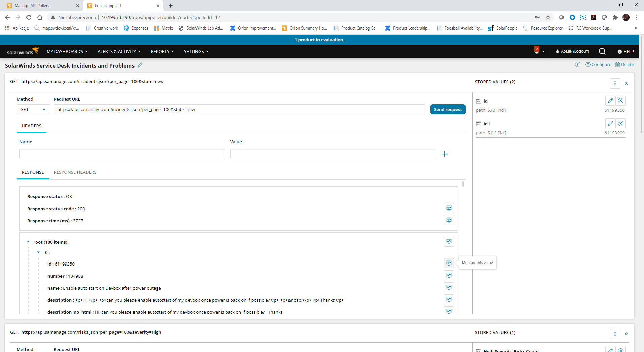Image resolution: width=644 pixels, height=352 pixels.
Task: Log out via Admin (Logout)
Action: click(x=573, y=51)
